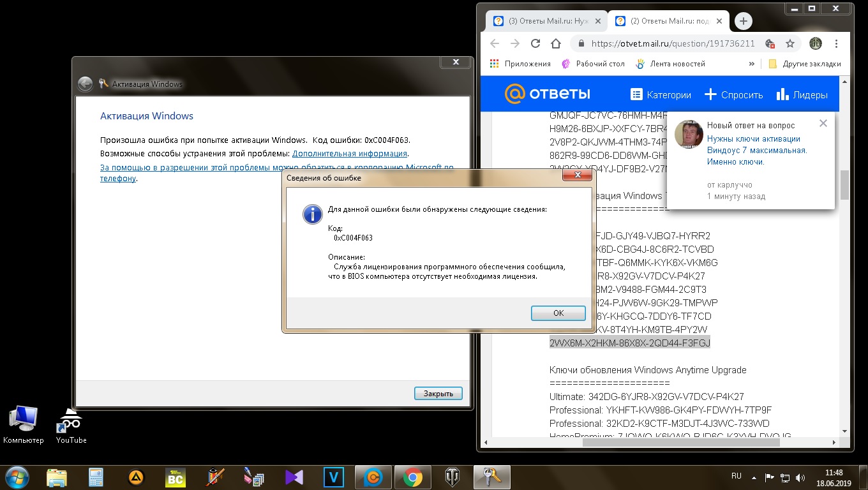Click OK in the error details dialog
Image resolution: width=868 pixels, height=490 pixels.
pyautogui.click(x=558, y=313)
